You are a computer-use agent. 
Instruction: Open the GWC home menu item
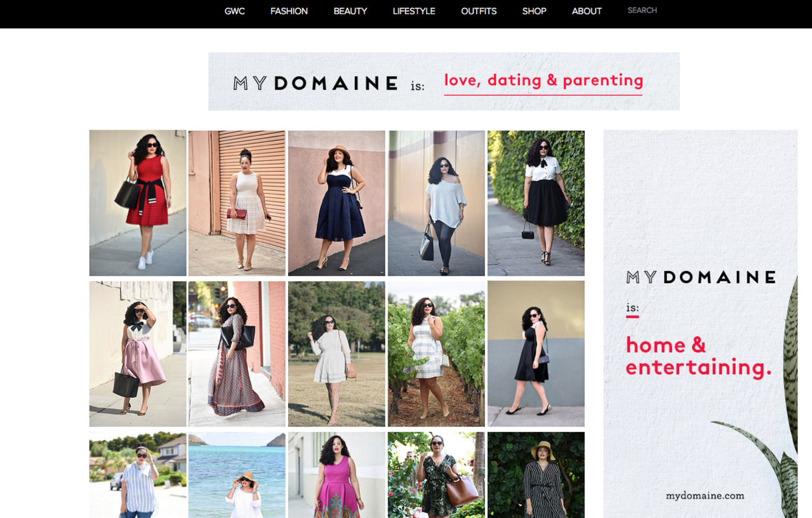[235, 11]
